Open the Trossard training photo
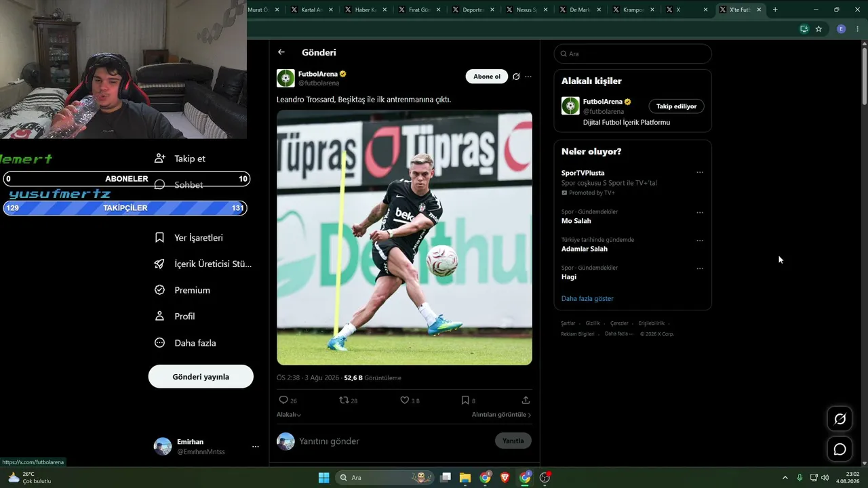Screen dimensions: 868x488 [404, 238]
